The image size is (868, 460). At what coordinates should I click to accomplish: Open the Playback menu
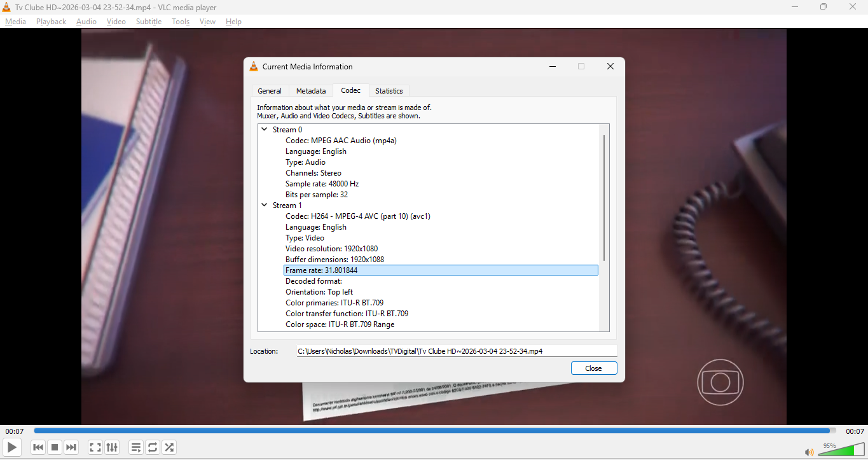[x=51, y=21]
